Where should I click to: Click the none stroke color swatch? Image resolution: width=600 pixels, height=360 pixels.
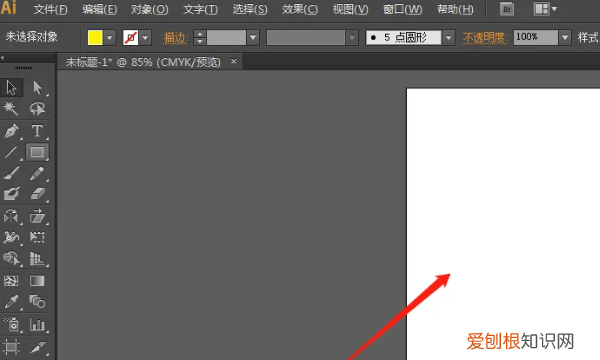(x=130, y=37)
